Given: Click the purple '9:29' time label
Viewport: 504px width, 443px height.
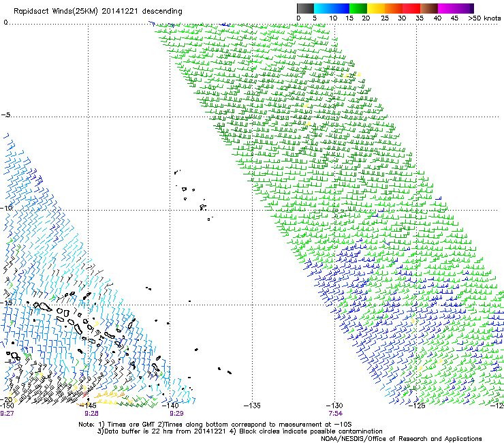Looking at the screenshot, I should tap(176, 414).
